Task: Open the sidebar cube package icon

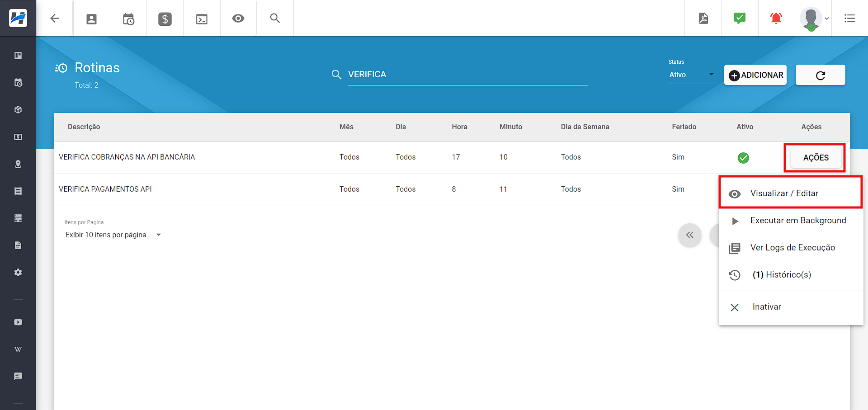Action: (x=18, y=110)
